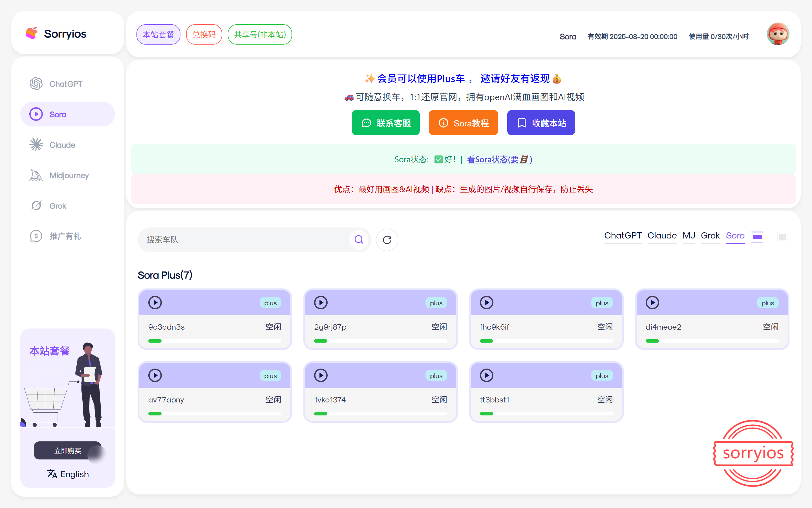This screenshot has width=812, height=508.
Task: Click the 联系客服 green button
Action: (x=385, y=123)
